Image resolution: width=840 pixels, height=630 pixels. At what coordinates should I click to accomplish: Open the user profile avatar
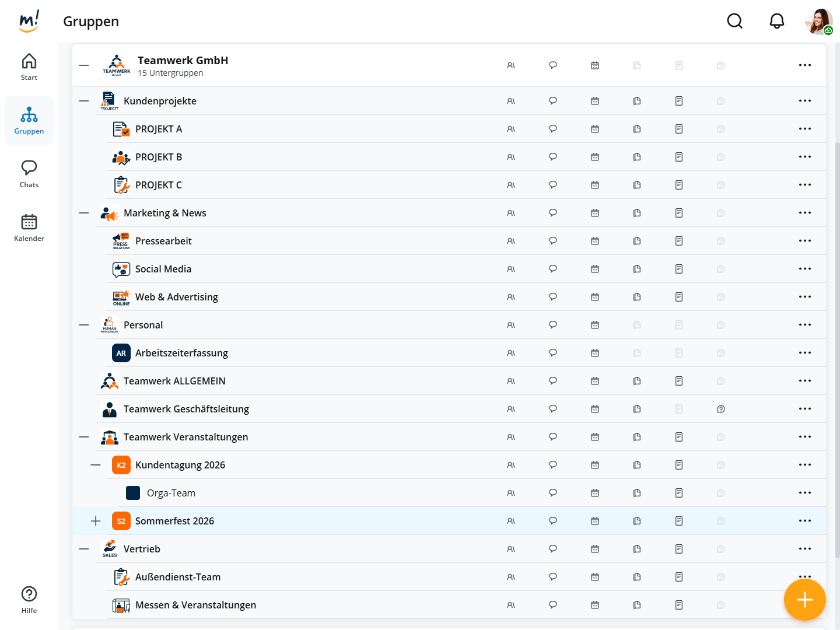coord(818,22)
